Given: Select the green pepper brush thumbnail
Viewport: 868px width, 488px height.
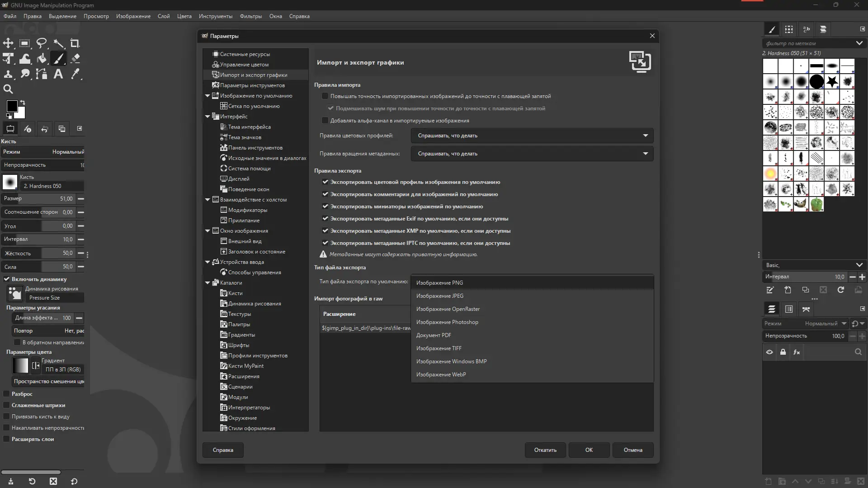Looking at the screenshot, I should tap(816, 204).
